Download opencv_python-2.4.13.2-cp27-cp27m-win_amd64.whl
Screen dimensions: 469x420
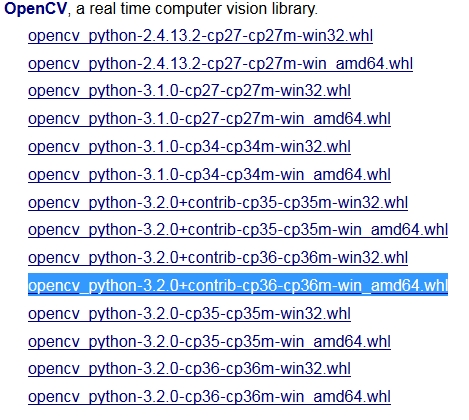[x=220, y=63]
